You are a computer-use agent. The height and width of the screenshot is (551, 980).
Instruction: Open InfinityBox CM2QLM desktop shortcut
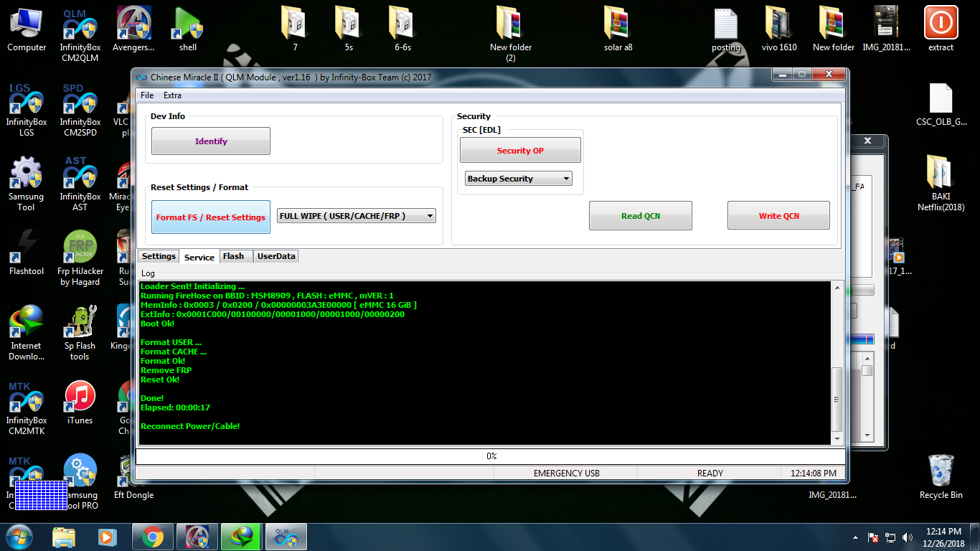80,34
